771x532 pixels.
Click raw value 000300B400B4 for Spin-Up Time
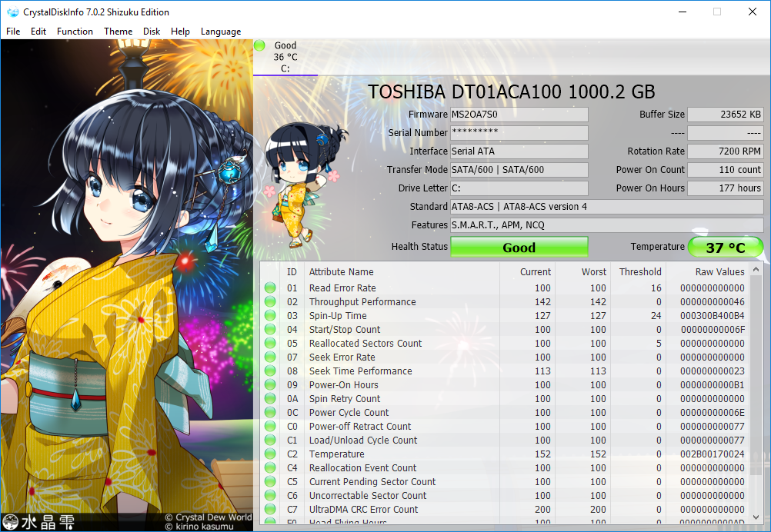pos(713,315)
